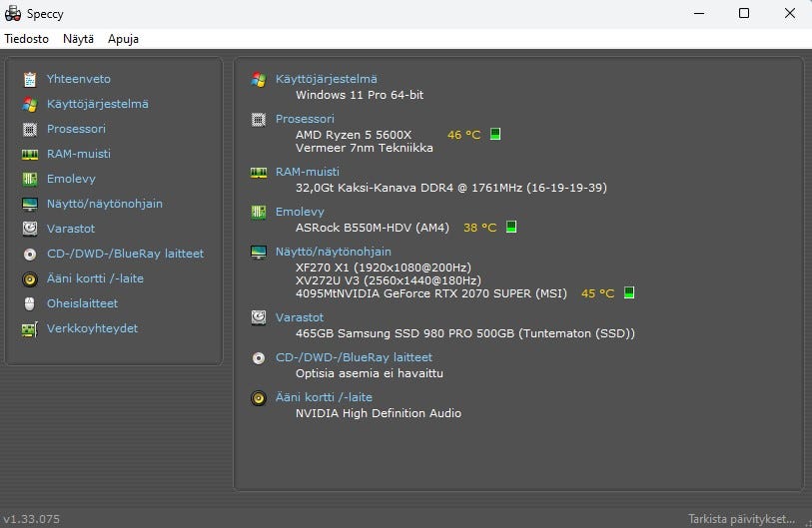Click the monitor icon beside sidebar Näyttö/näytönohjain
The width and height of the screenshot is (812, 528).
(30, 204)
